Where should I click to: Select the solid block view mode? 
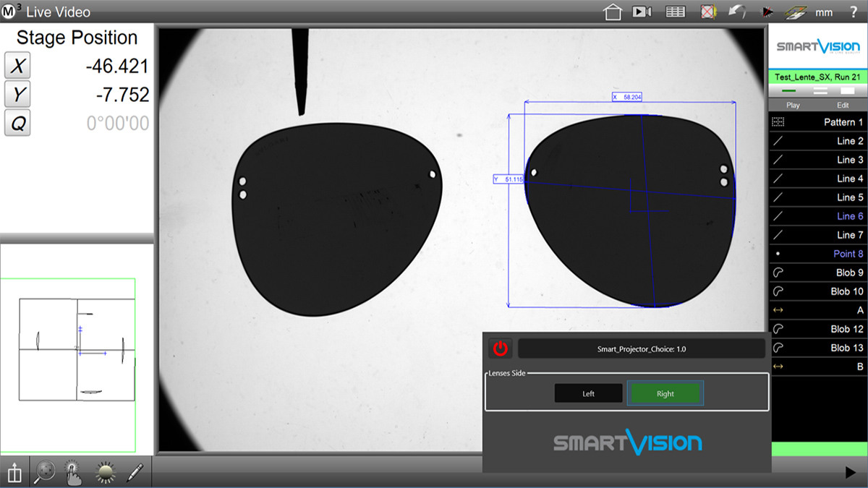point(848,90)
